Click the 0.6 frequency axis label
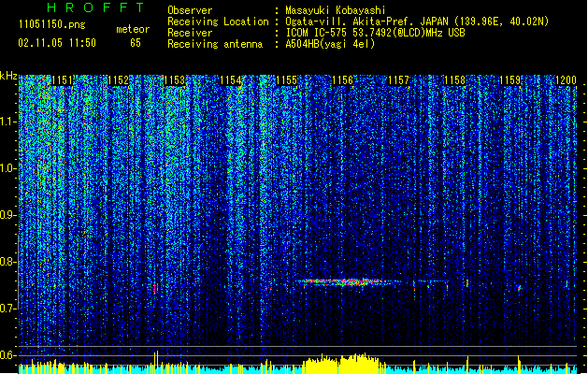Screen dimensions: 588x374 pyautogui.click(x=8, y=355)
